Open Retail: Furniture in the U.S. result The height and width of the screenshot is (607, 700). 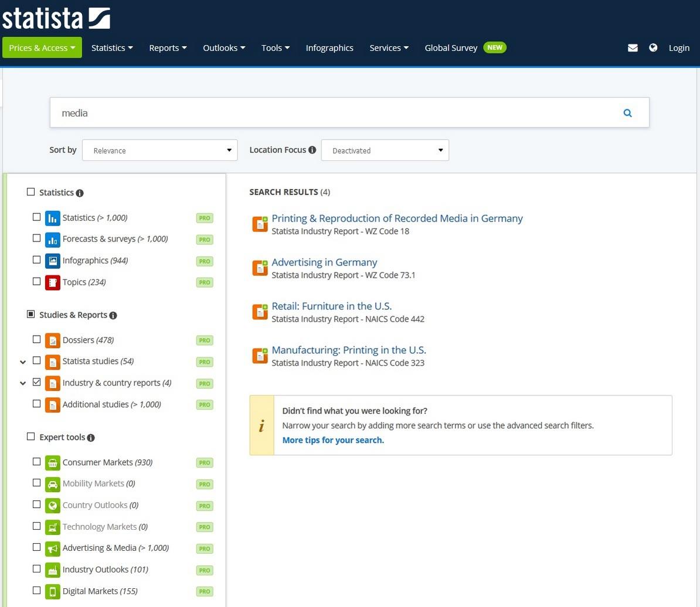(x=332, y=306)
